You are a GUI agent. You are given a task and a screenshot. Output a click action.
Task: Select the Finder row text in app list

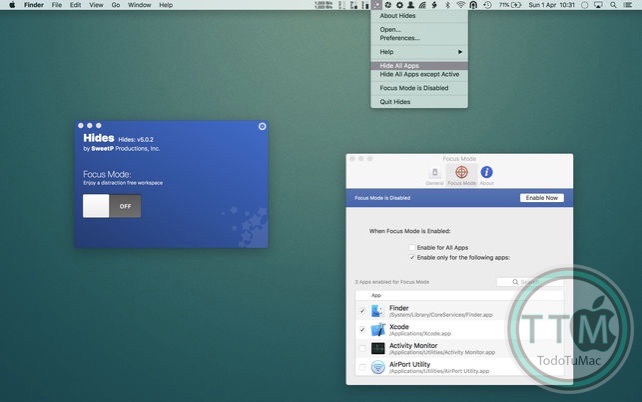[x=441, y=311]
